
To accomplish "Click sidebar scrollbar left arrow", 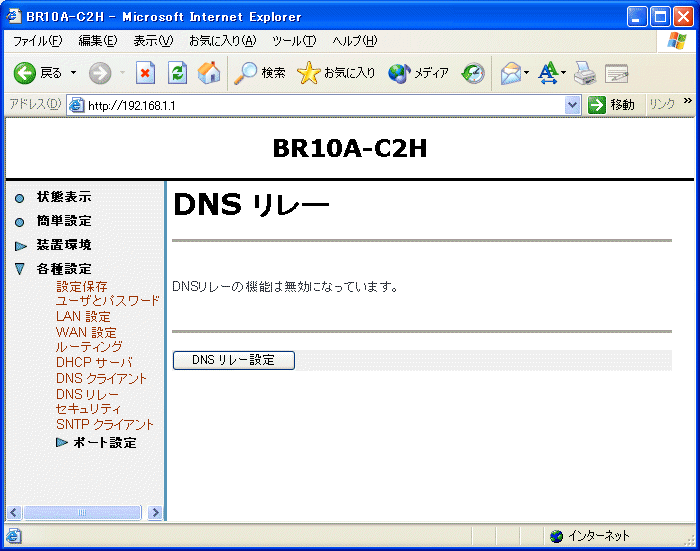I will (14, 512).
